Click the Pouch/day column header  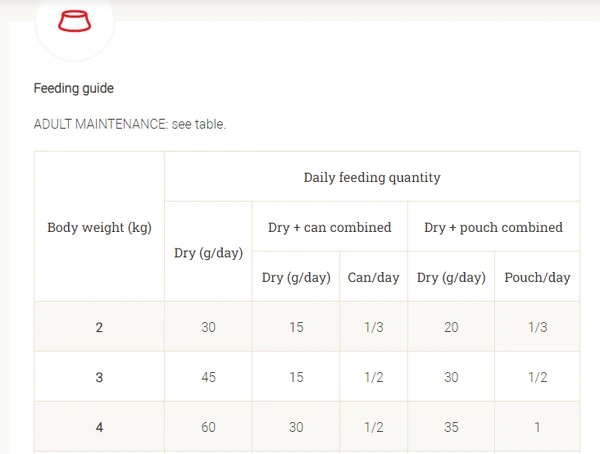(537, 277)
